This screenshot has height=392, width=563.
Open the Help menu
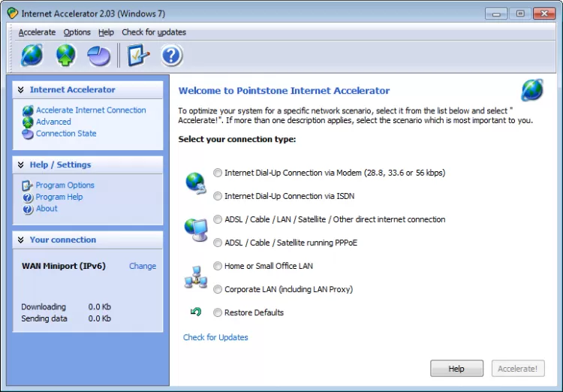pos(106,32)
